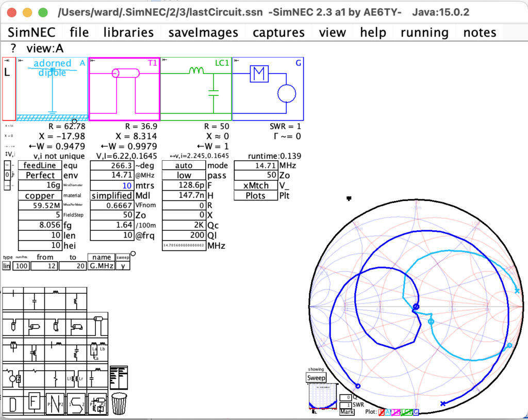Click the trash can delete icon
The image size is (528, 420).
(x=119, y=404)
